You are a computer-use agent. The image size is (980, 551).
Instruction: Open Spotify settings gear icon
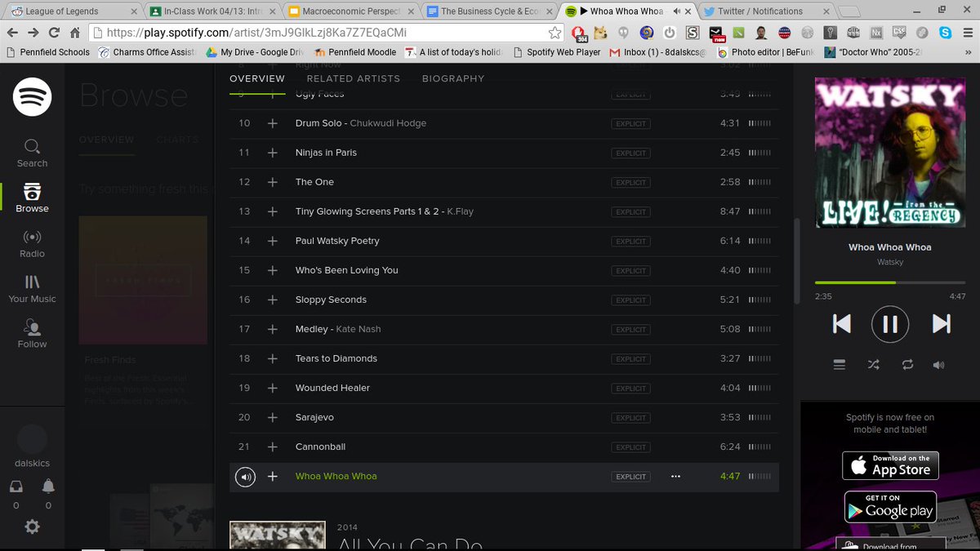[x=32, y=527]
